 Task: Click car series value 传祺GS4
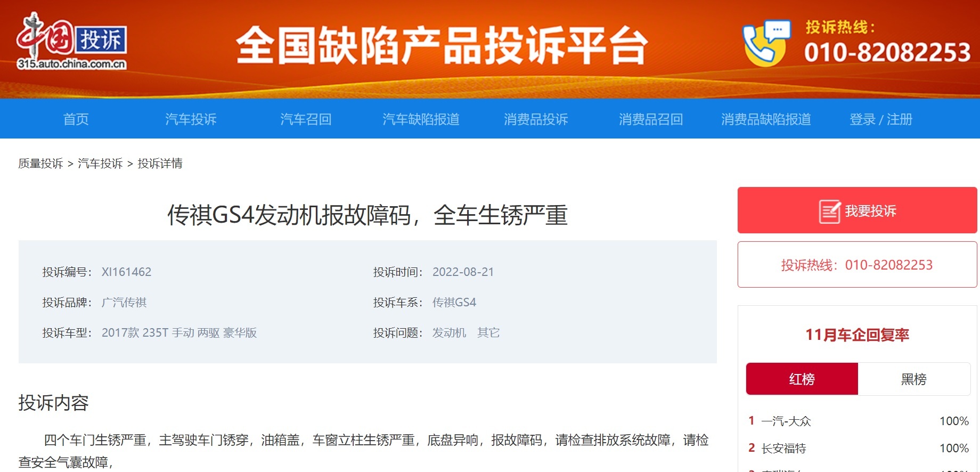pyautogui.click(x=454, y=303)
